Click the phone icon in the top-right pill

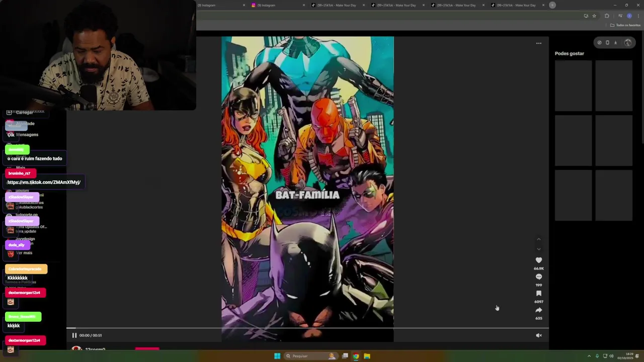(x=607, y=43)
